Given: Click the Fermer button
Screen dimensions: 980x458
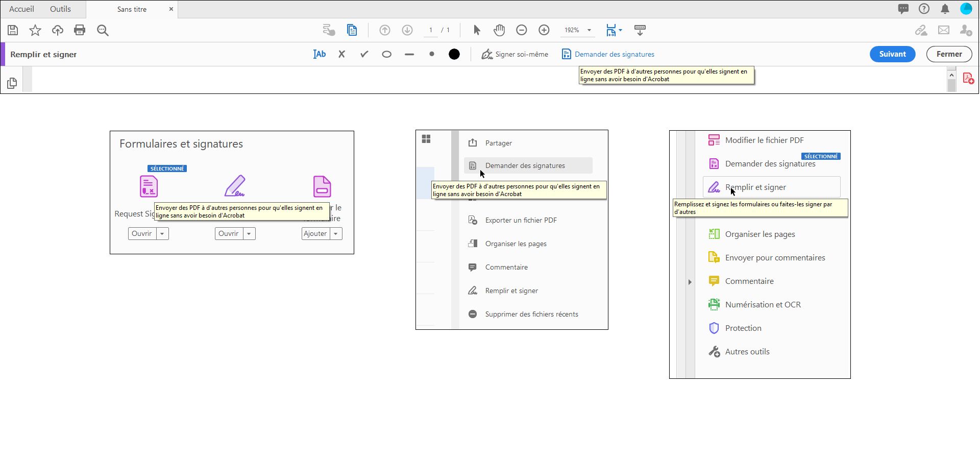Looking at the screenshot, I should (949, 54).
